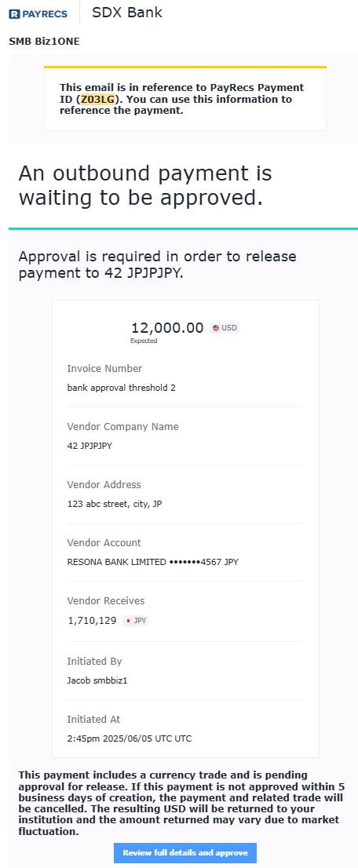The height and width of the screenshot is (868, 358).
Task: Click the Initiated At timestamp 2:45pm
Action: point(129,739)
